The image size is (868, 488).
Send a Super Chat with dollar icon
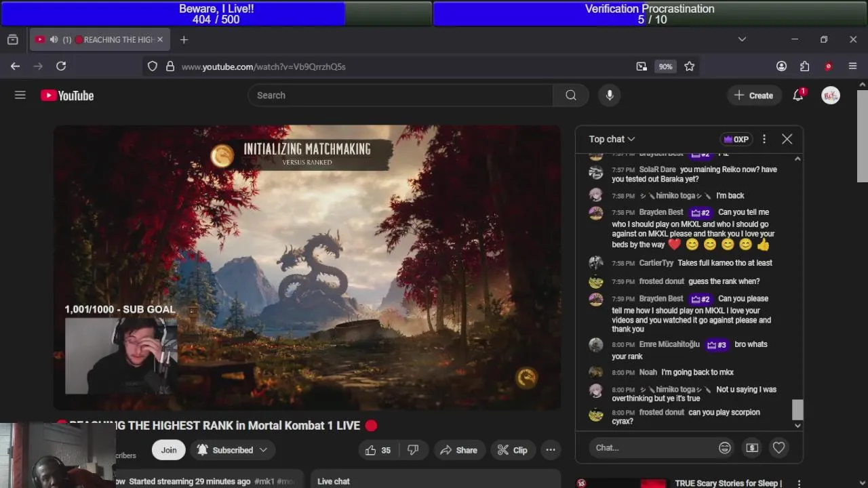click(752, 448)
